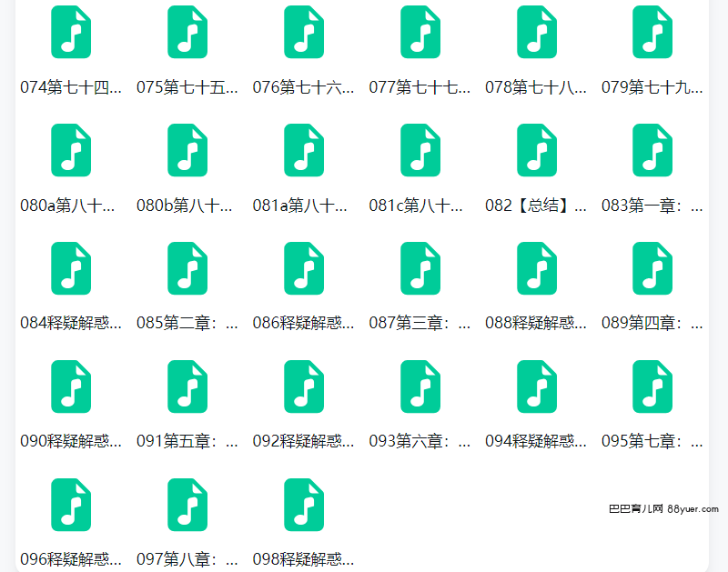
Task: Click the file name 084释疑解惑...
Action: click(x=71, y=324)
